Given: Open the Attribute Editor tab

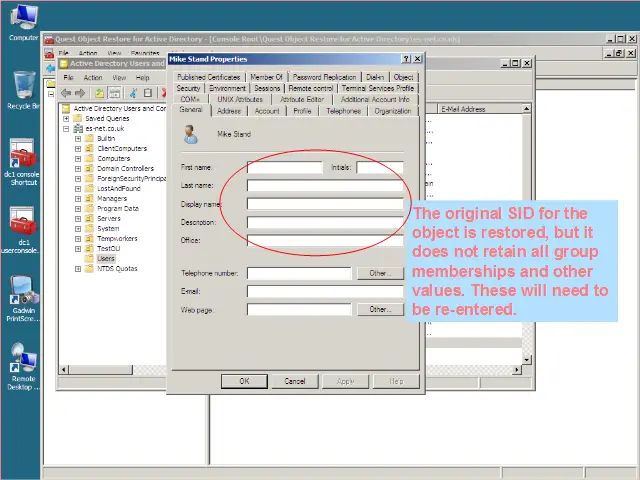Looking at the screenshot, I should (301, 100).
